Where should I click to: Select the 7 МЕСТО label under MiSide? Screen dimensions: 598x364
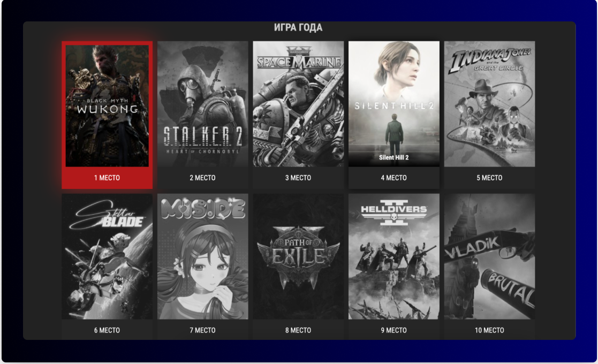tap(202, 330)
